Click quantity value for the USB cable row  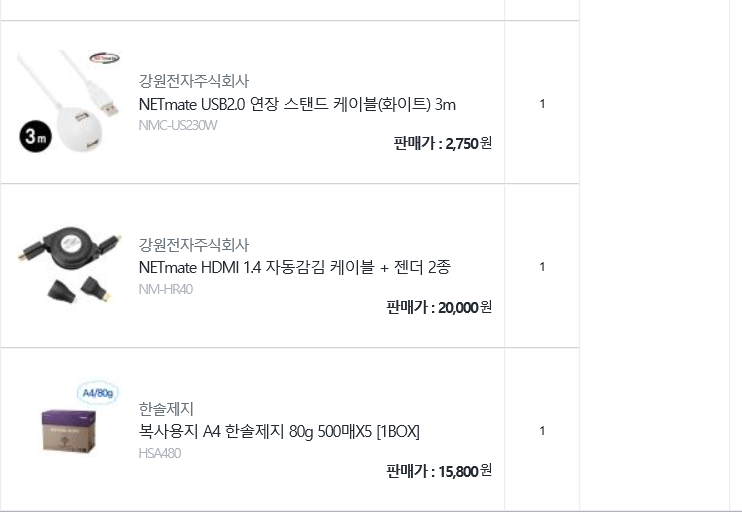point(542,103)
